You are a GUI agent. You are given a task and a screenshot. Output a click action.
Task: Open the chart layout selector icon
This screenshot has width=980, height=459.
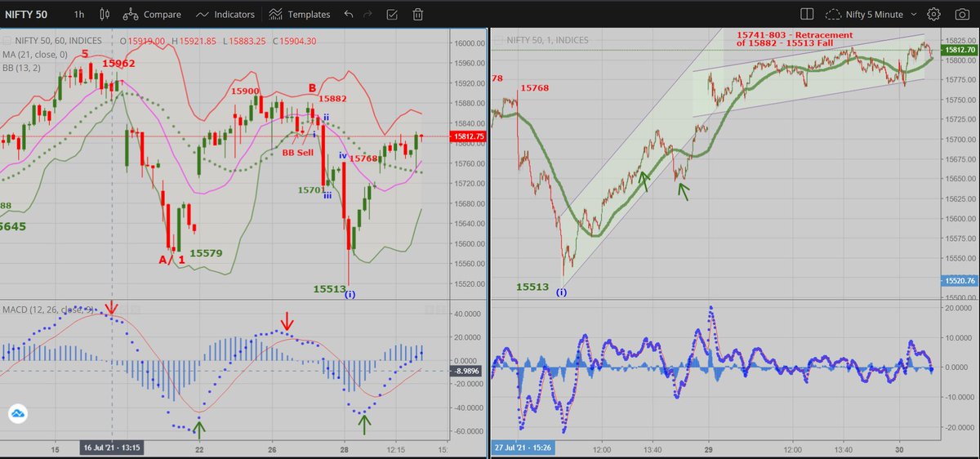pos(807,14)
